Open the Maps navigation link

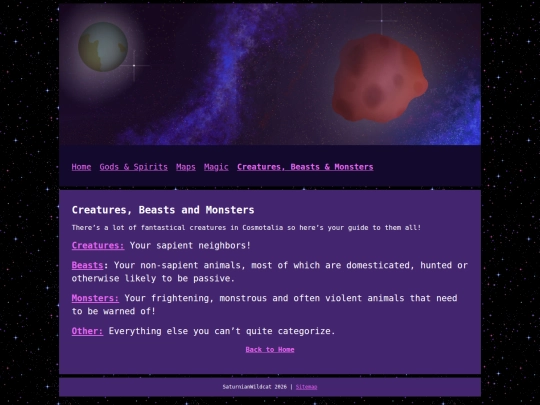coord(186,167)
